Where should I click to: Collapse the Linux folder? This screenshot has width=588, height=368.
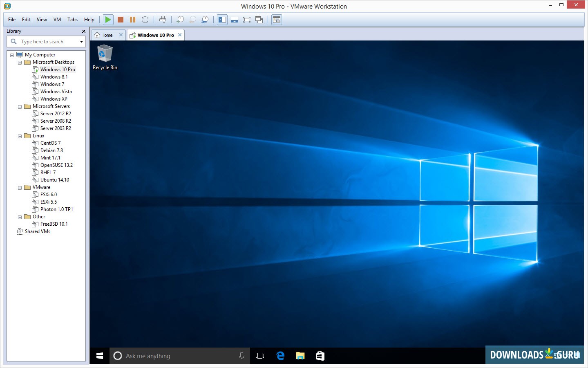click(x=20, y=136)
